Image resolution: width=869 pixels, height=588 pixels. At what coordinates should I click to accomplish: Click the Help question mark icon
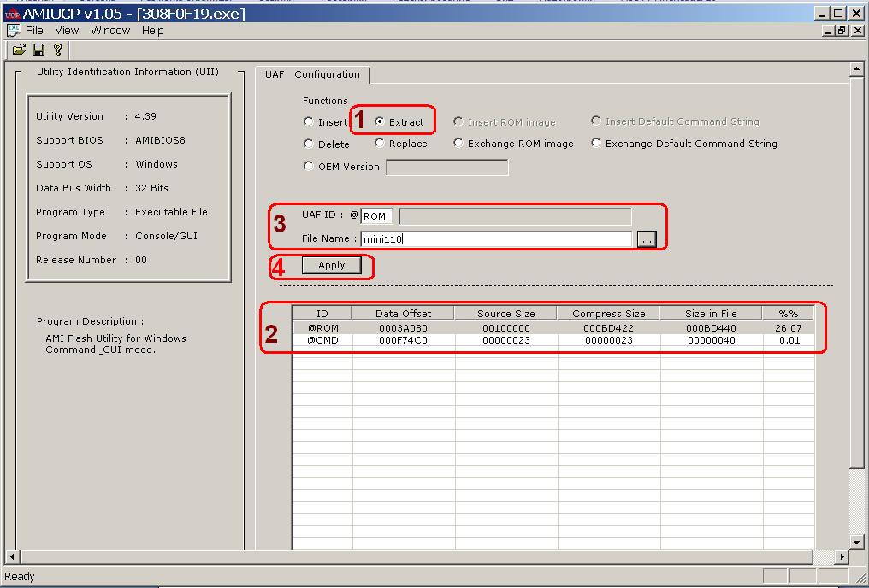click(57, 50)
